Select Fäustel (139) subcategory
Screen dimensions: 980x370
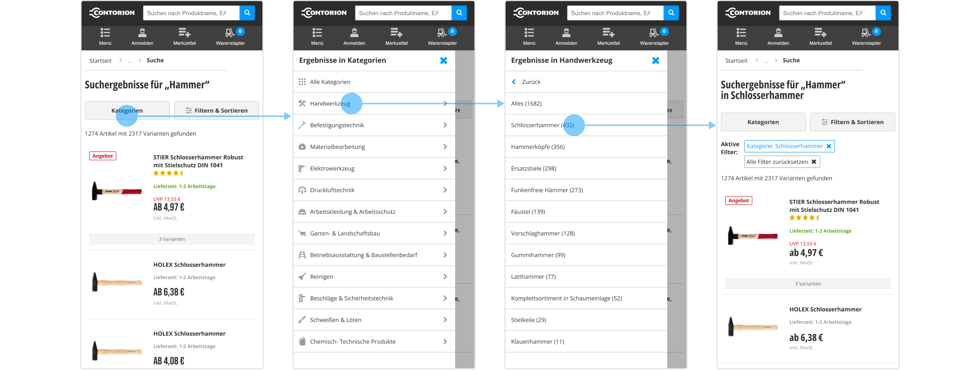586,211
